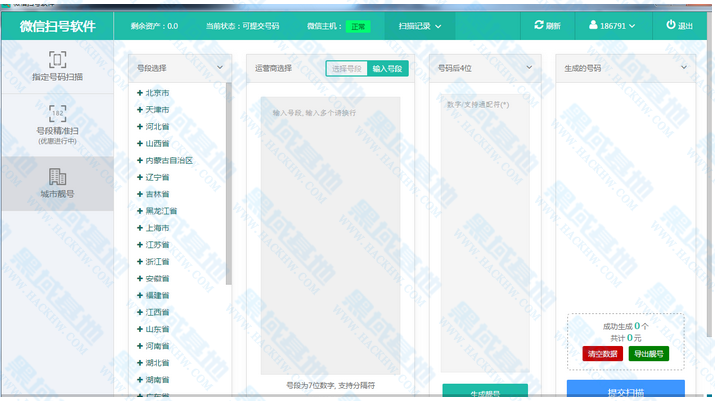Expand the 山西省 plus icon
This screenshot has width=715, height=401.
[140, 143]
